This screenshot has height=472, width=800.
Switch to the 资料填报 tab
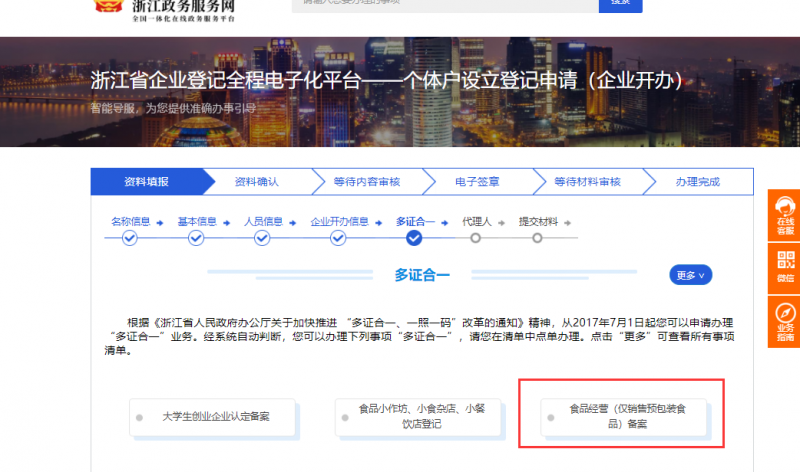click(x=146, y=182)
